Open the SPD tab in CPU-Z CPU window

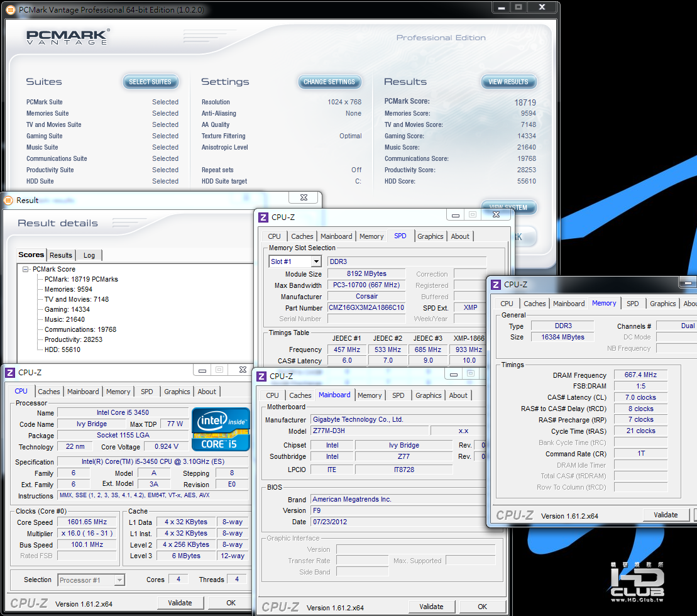tap(147, 392)
